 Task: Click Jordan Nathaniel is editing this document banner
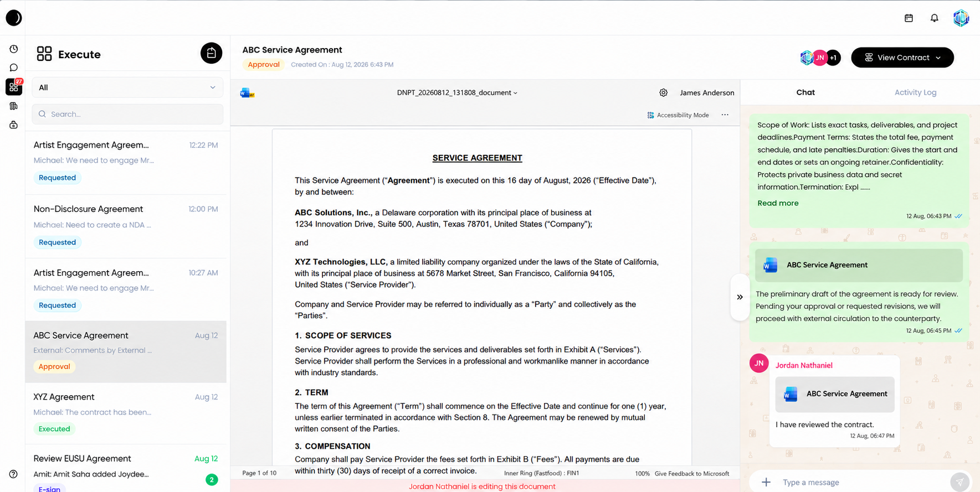(482, 486)
